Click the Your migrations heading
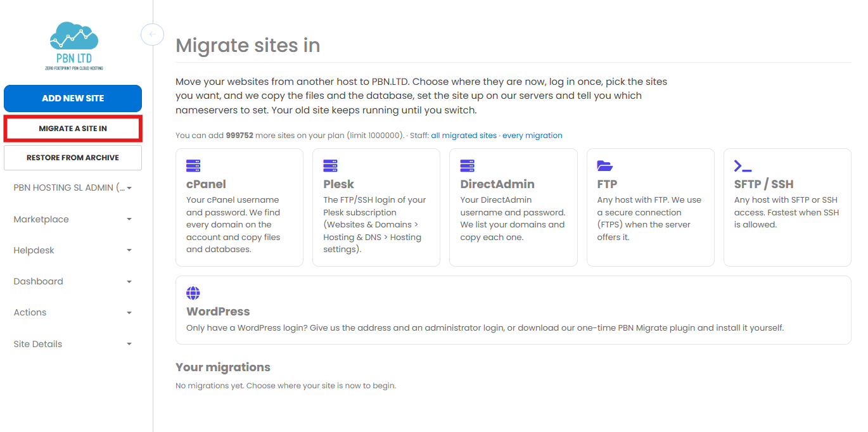This screenshot has height=432, width=868. tap(223, 367)
